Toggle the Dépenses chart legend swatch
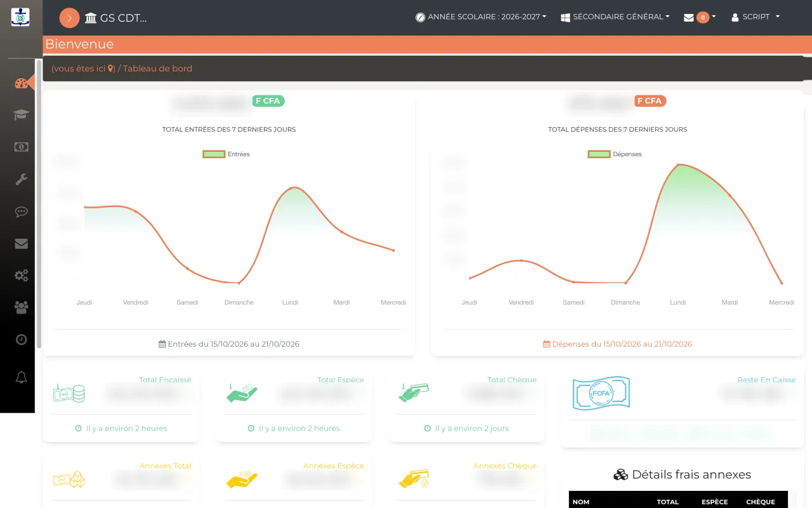The image size is (812, 508). click(x=599, y=154)
